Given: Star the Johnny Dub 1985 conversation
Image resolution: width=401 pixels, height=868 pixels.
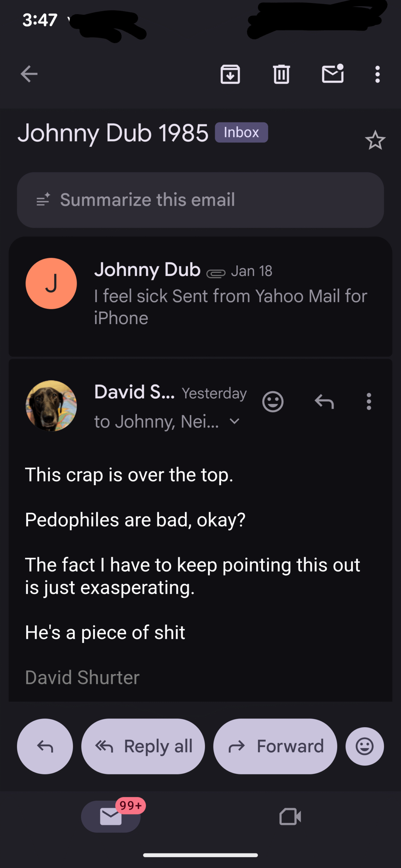Looking at the screenshot, I should click(375, 140).
